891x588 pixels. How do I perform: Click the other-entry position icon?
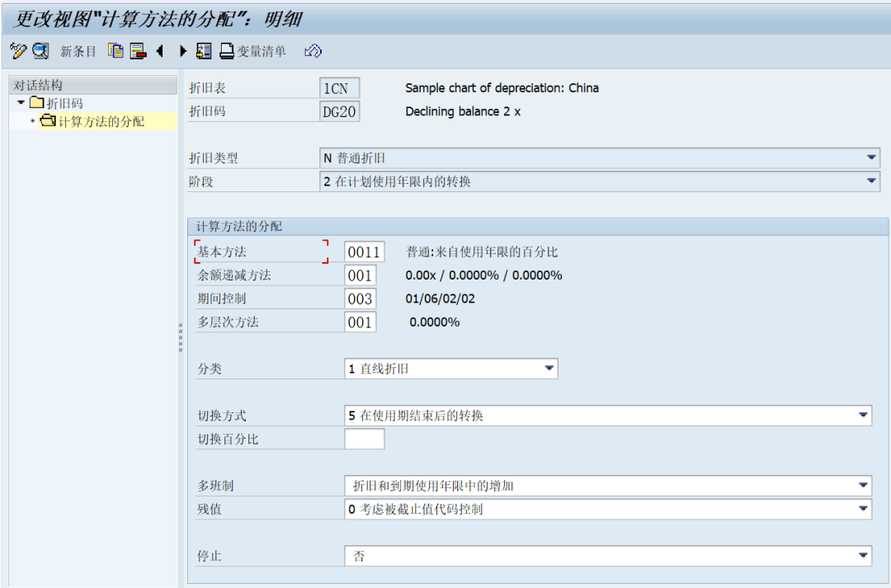click(x=204, y=51)
